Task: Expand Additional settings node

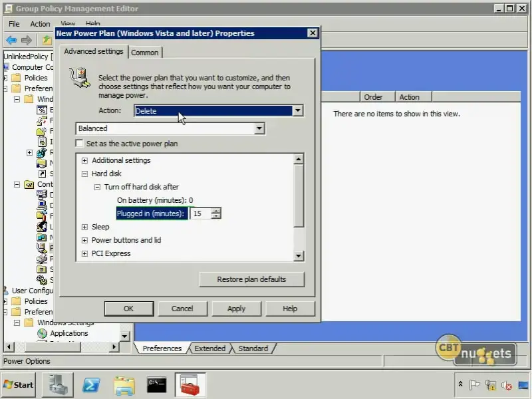Action: point(85,160)
